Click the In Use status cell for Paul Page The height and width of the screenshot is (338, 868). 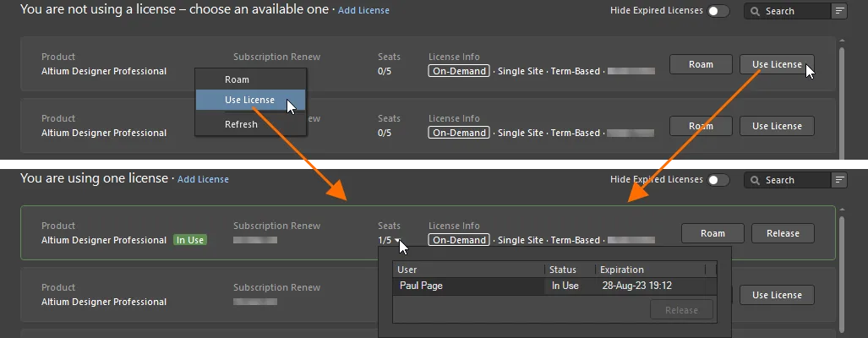click(x=565, y=286)
